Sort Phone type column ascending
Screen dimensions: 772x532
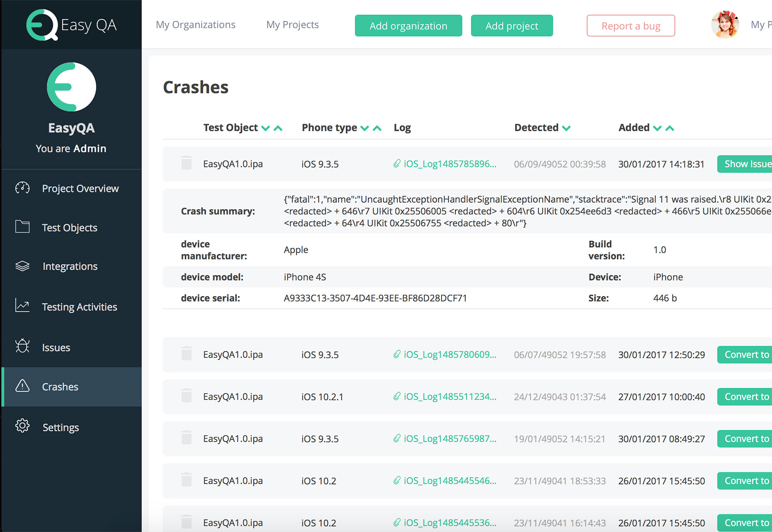377,128
